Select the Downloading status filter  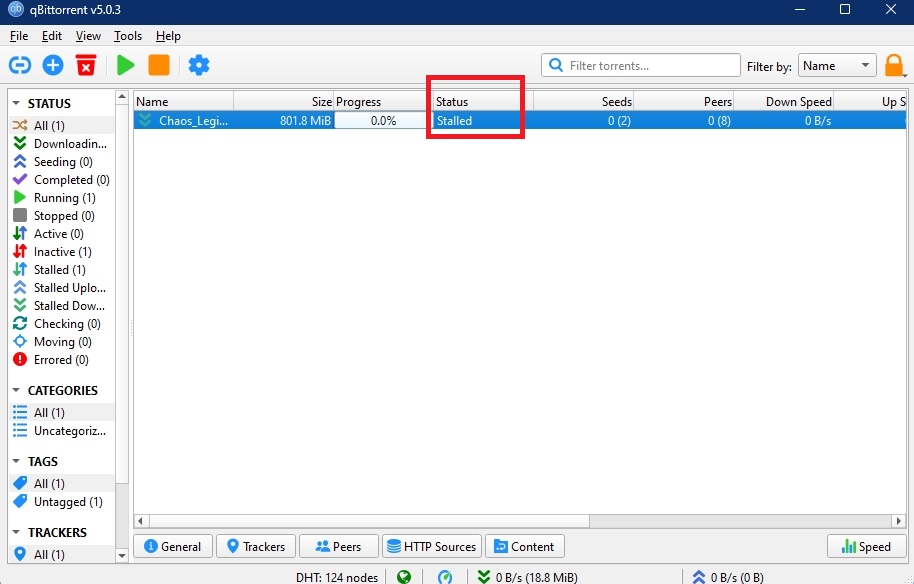point(61,143)
